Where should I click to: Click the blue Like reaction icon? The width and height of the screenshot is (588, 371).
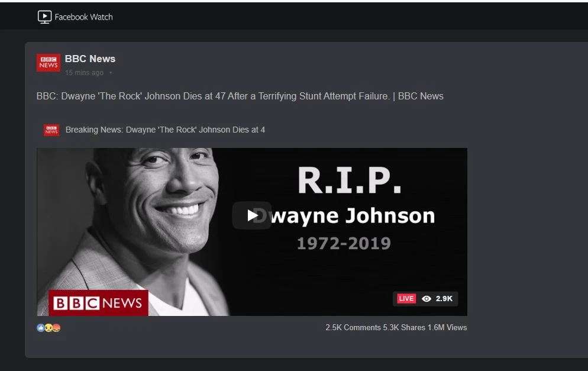(x=41, y=328)
